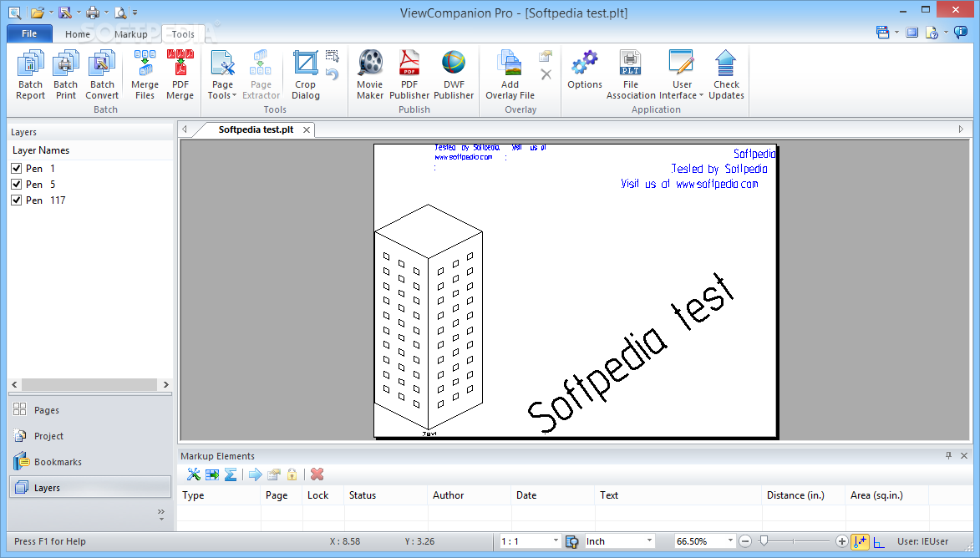
Task: Toggle the highlighted snap button in status bar
Action: click(x=860, y=541)
